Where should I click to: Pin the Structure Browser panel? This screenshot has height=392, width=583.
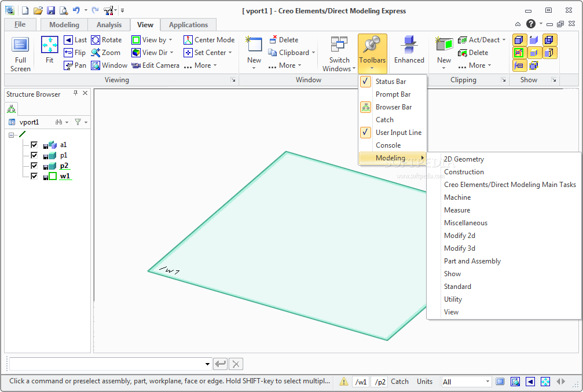click(75, 93)
